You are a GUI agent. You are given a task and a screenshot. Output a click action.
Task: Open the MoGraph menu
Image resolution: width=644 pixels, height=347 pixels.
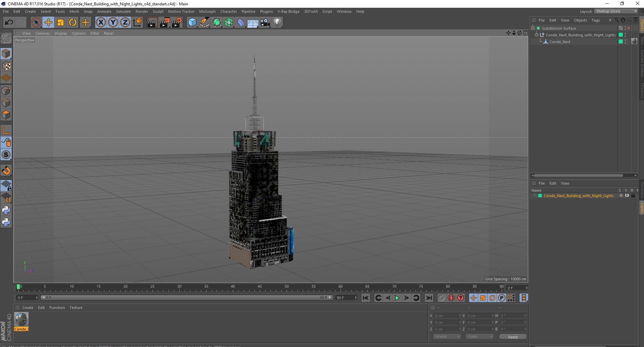click(x=207, y=11)
